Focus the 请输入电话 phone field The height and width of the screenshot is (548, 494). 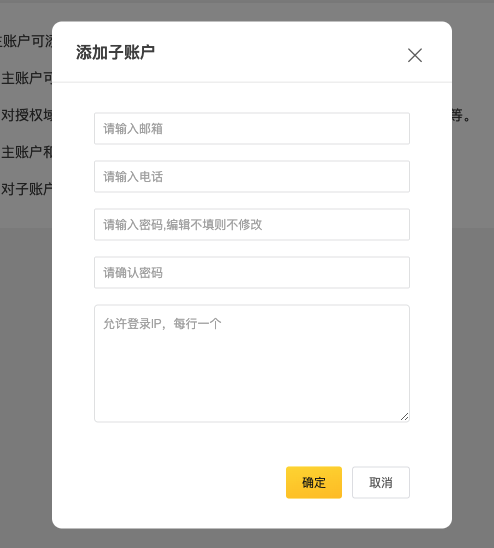252,176
